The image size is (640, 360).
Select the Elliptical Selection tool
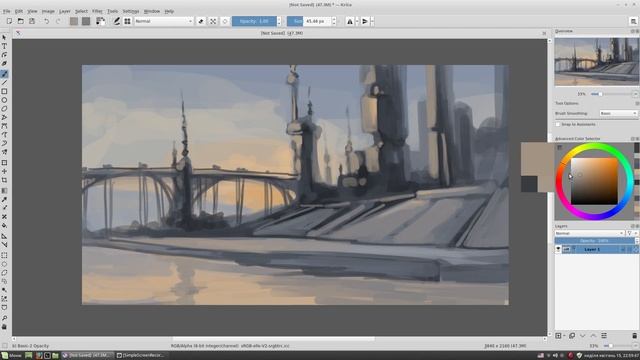(4, 264)
